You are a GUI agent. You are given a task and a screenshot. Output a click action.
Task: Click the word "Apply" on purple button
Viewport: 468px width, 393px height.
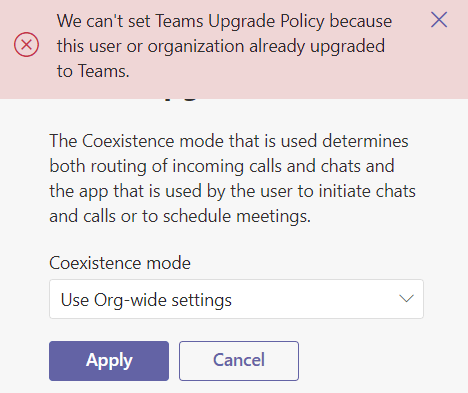pyautogui.click(x=109, y=361)
